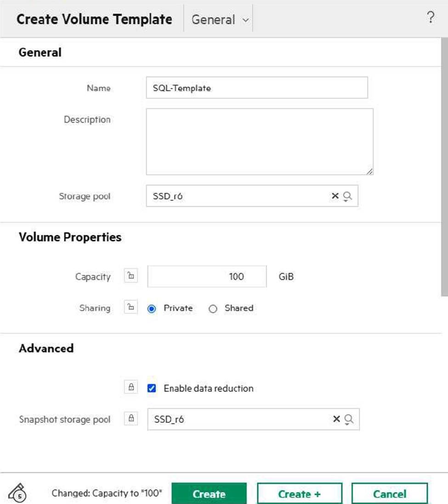Click the Capacity field showing 100
Screen dimensions: 448x504
point(207,277)
